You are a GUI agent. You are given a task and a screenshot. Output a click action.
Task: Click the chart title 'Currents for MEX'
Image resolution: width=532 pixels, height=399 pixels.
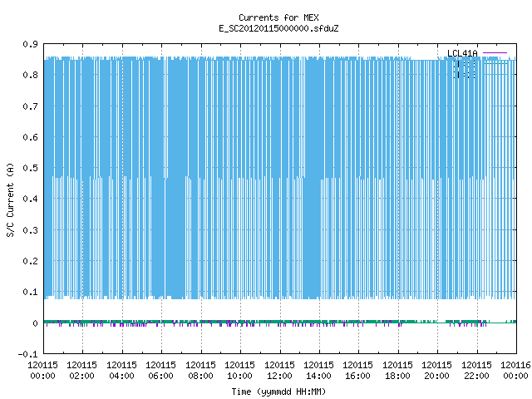tap(278, 17)
